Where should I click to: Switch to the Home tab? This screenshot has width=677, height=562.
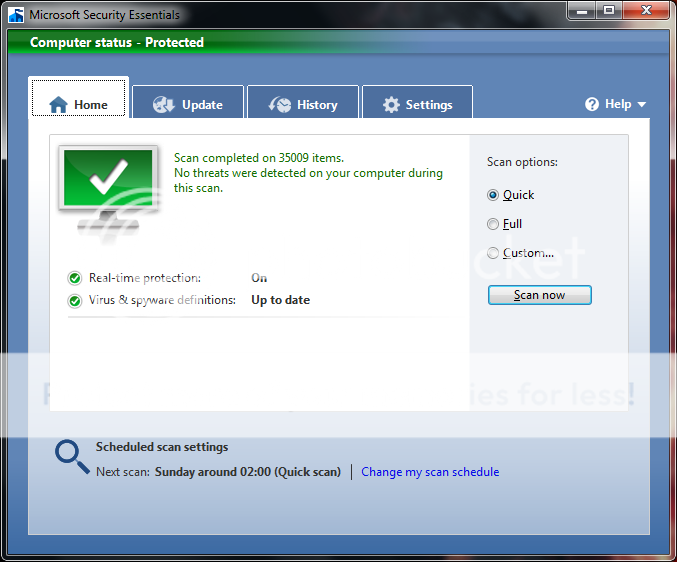click(79, 98)
